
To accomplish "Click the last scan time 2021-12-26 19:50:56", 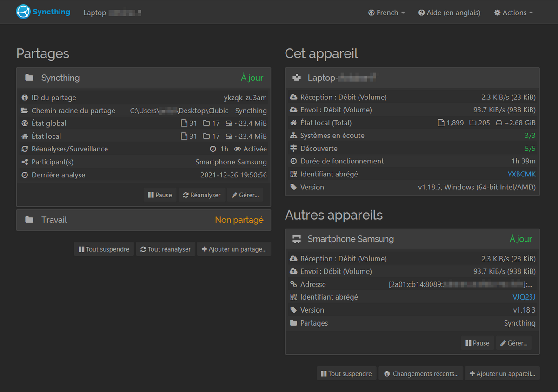I will 233,175.
